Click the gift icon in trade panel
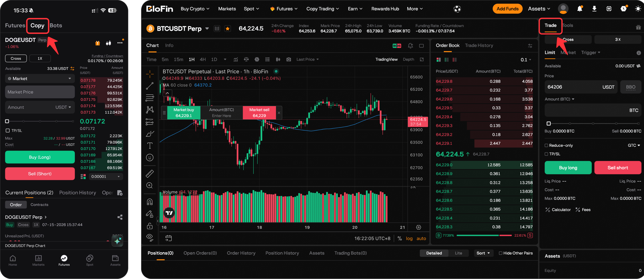This screenshot has width=644, height=279. [638, 27]
